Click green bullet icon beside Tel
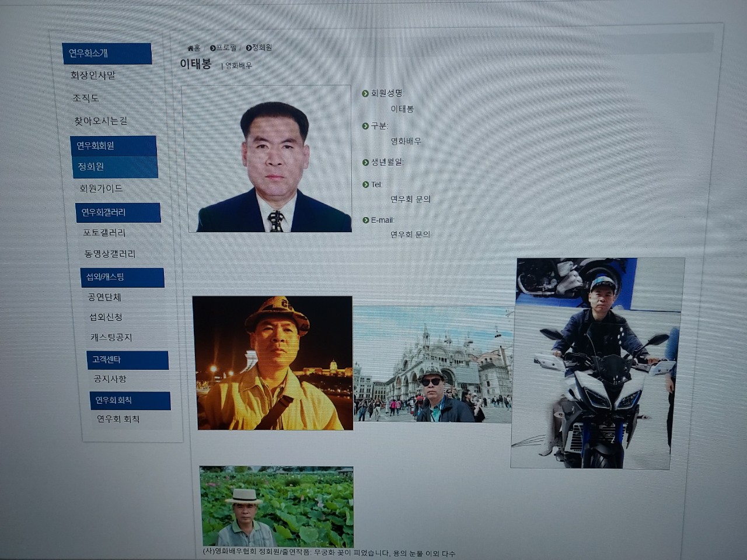This screenshot has width=747, height=560. [x=365, y=184]
